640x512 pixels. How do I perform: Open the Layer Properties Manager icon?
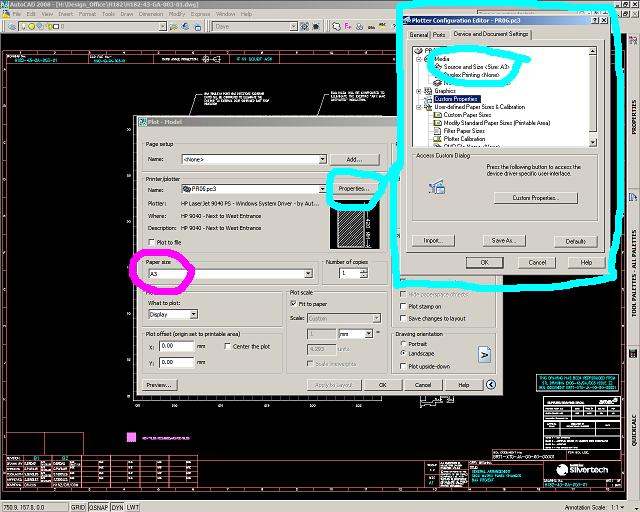pyautogui.click(x=12, y=27)
